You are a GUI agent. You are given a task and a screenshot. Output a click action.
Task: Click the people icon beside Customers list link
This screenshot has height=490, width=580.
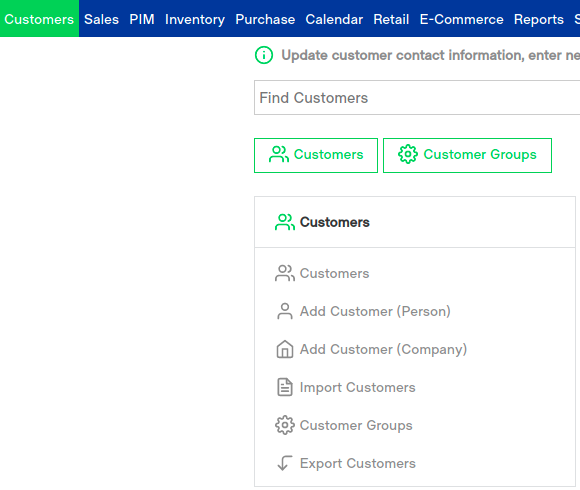[285, 273]
